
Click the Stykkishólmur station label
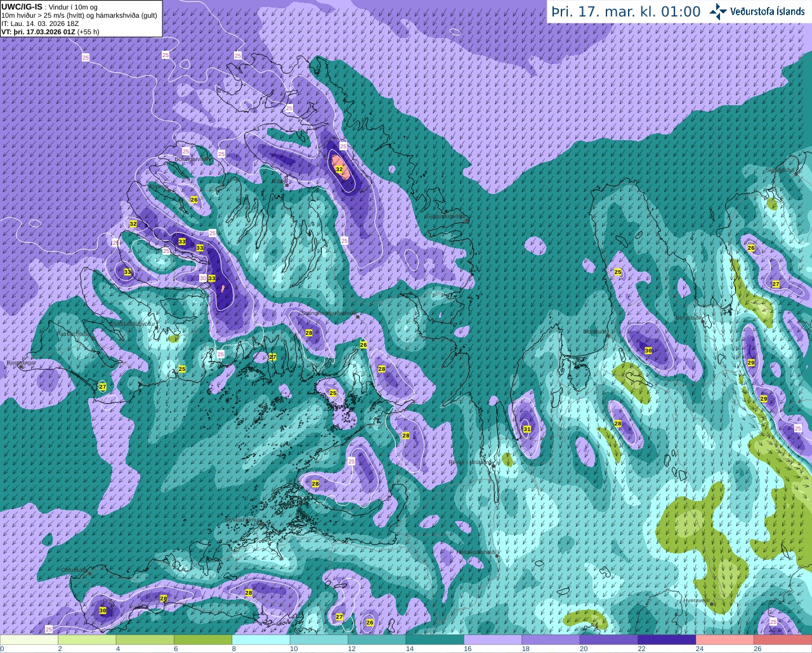pyautogui.click(x=243, y=520)
